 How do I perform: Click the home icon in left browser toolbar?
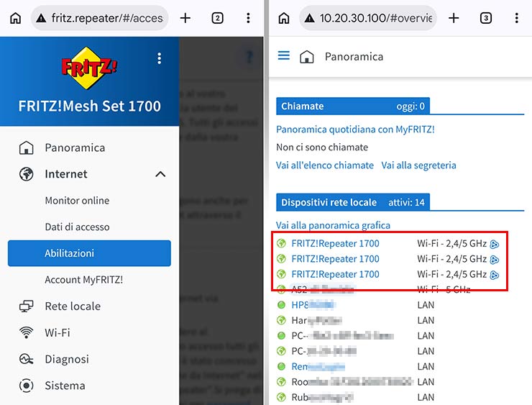point(15,18)
